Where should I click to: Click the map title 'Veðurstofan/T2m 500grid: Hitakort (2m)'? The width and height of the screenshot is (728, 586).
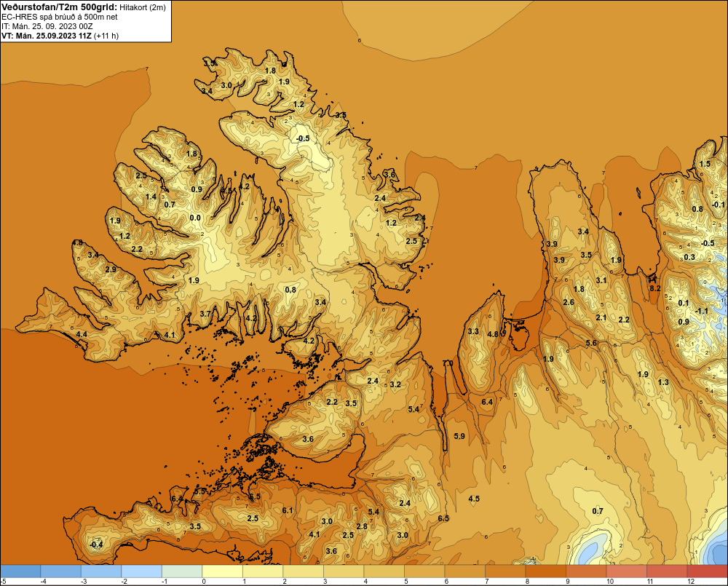pos(84,7)
